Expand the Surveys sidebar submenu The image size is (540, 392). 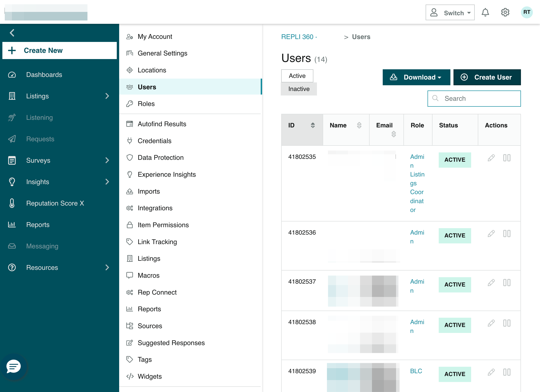pos(107,160)
